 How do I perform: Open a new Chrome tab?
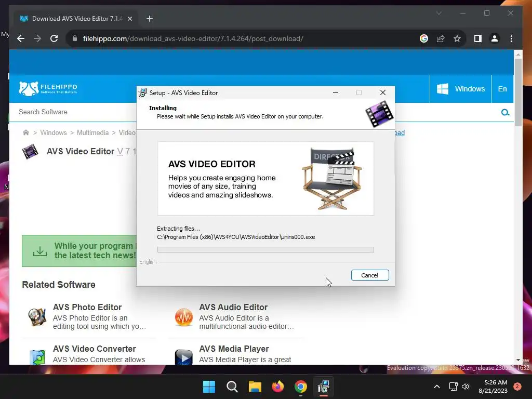tap(150, 19)
